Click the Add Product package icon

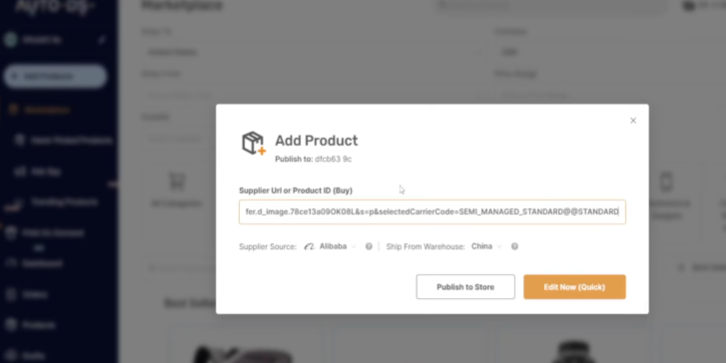[x=254, y=143]
